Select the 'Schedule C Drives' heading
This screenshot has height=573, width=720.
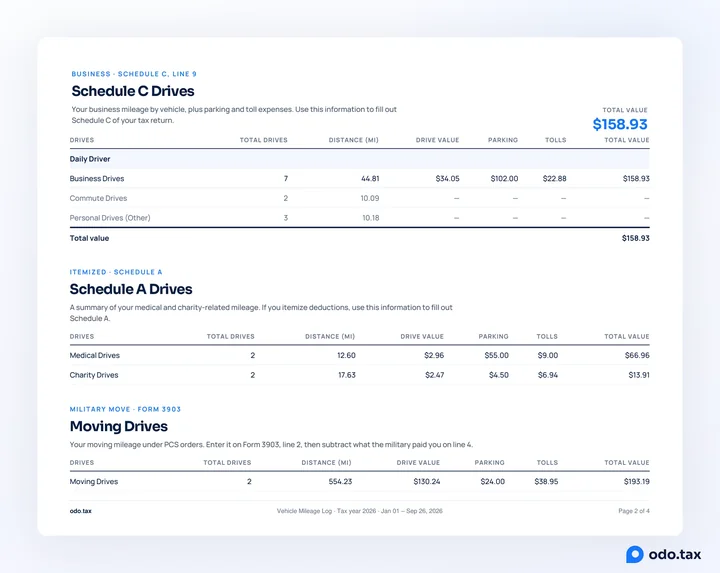click(x=133, y=91)
